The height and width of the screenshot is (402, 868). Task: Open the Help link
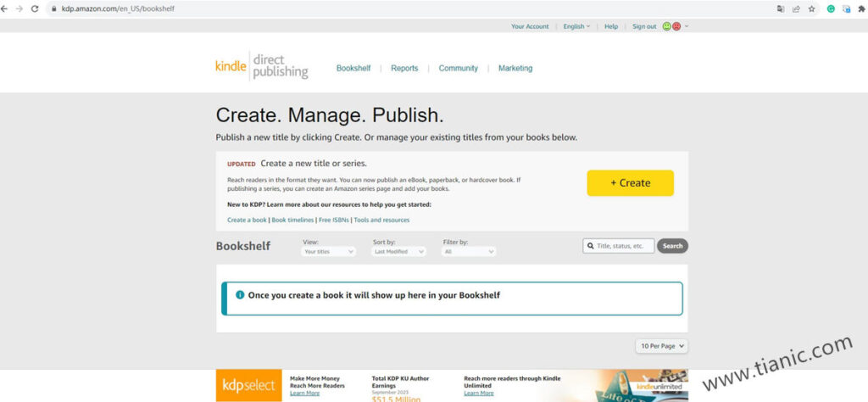(x=611, y=26)
